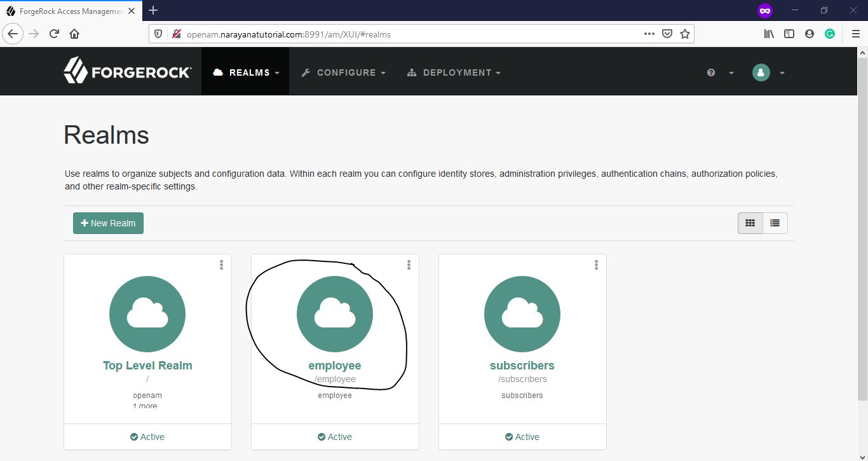Go back using browser back button
Viewport: 868px width, 461px height.
[x=13, y=34]
